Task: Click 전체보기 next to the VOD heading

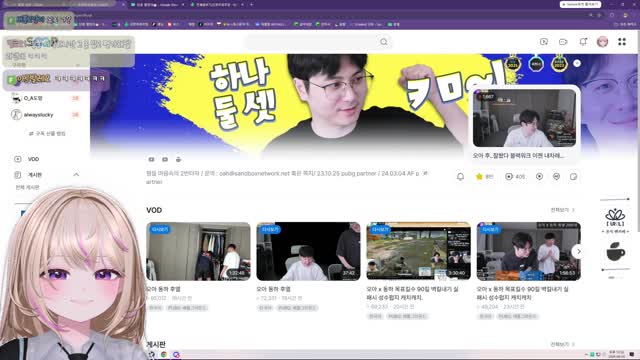Action: click(x=562, y=210)
